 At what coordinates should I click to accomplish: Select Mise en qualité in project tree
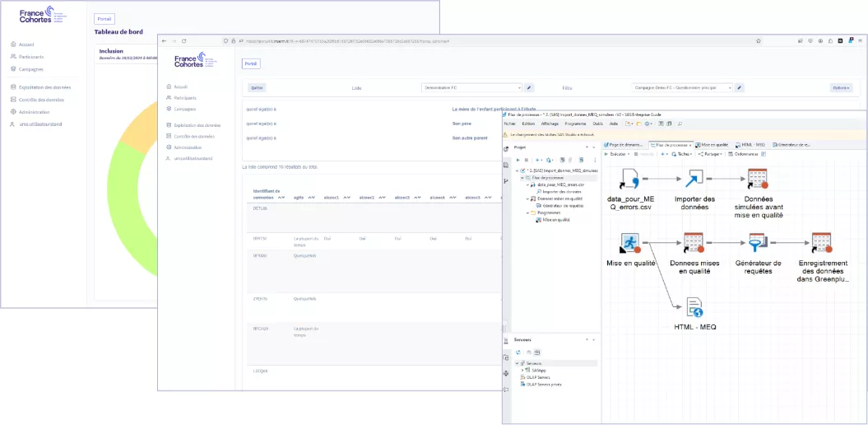pyautogui.click(x=554, y=219)
